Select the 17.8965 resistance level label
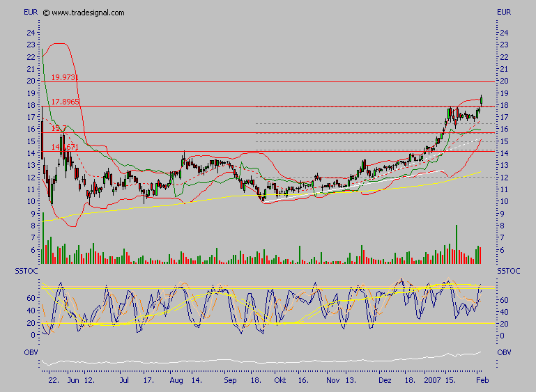536x392 pixels. click(x=65, y=102)
